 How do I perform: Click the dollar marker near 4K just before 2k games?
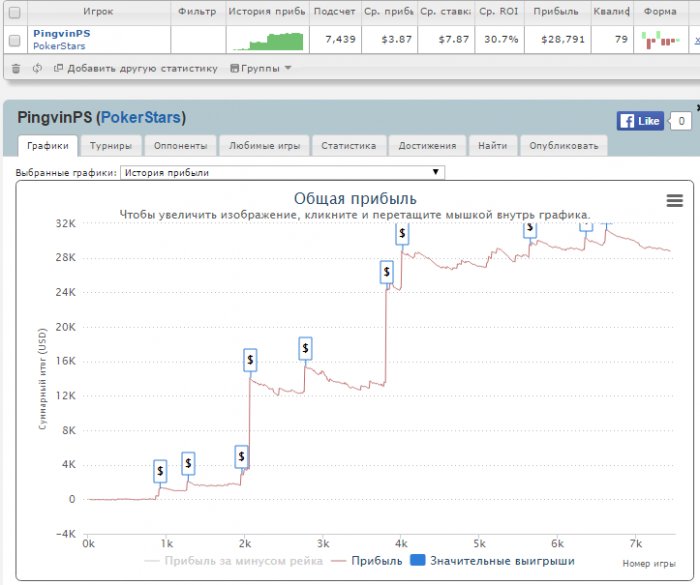[242, 457]
